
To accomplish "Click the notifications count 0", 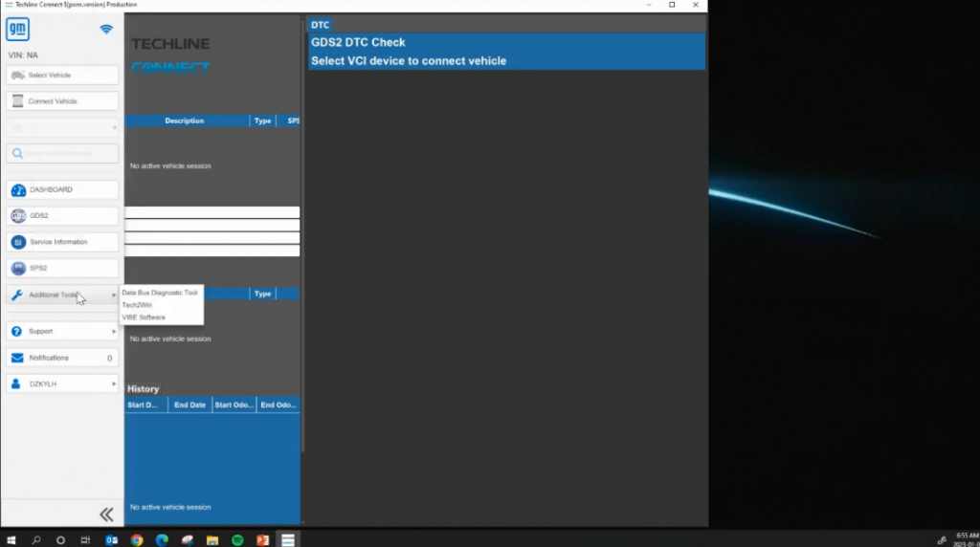I will [109, 359].
